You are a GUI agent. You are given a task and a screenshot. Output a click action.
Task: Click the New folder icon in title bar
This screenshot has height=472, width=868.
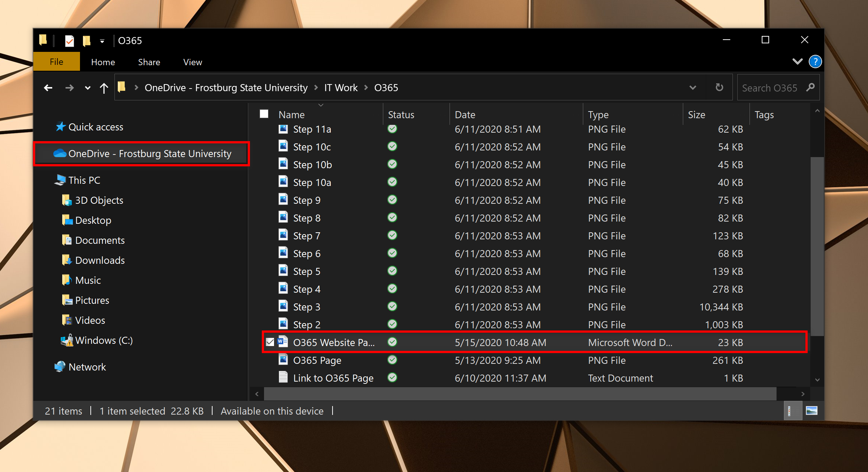pos(87,40)
